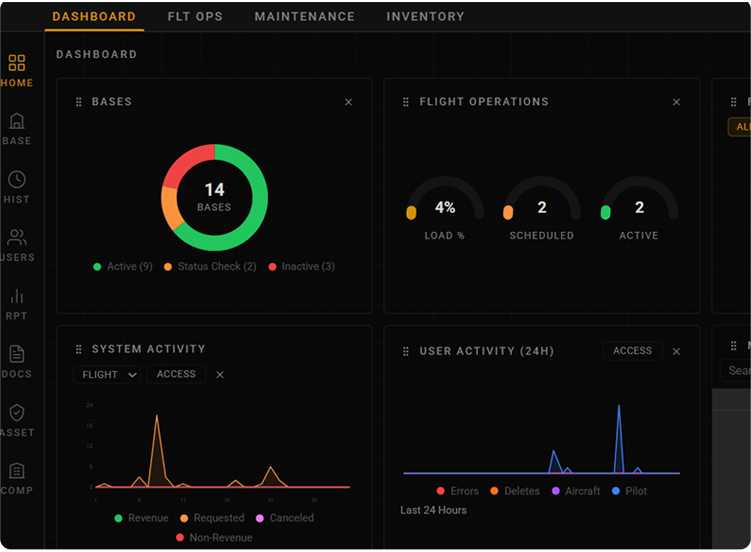Image resolution: width=751 pixels, height=552 pixels.
Task: Toggle Inactive (3) legend item
Action: point(302,267)
